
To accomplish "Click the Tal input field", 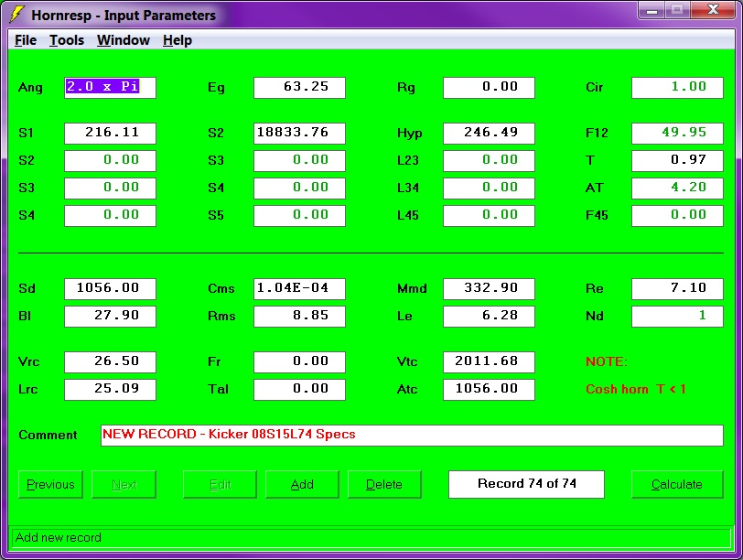I will tap(299, 390).
